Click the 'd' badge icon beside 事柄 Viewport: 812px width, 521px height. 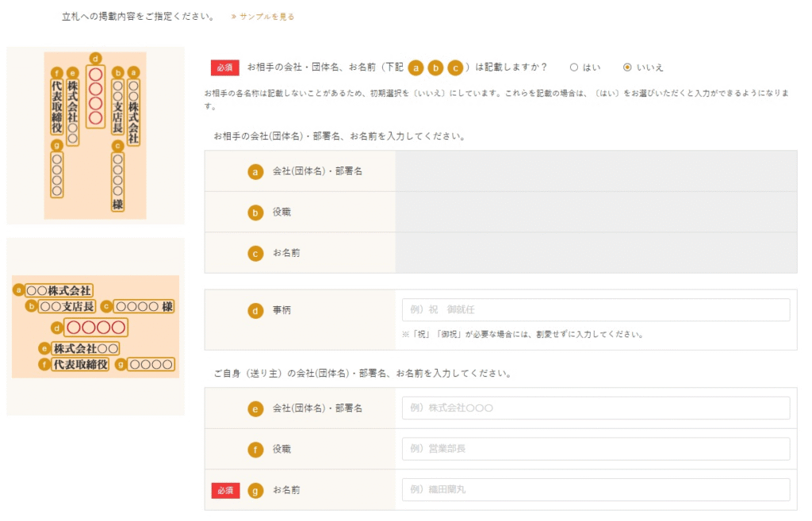255,311
